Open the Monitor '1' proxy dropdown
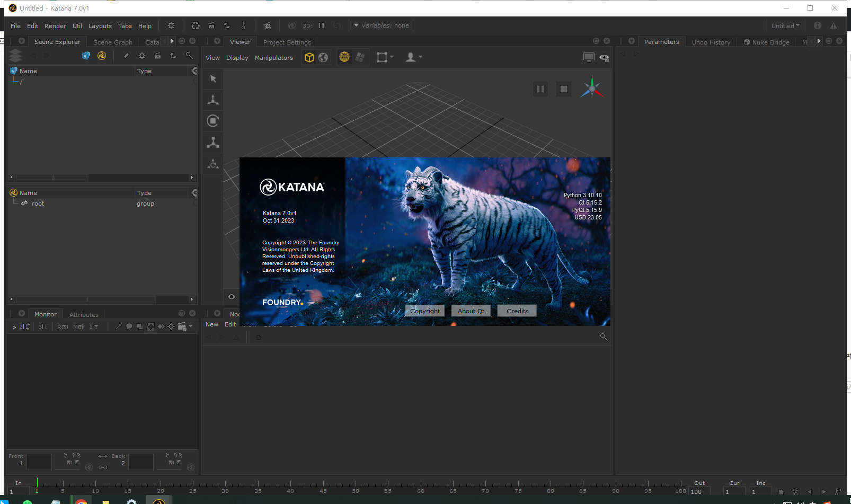 94,327
